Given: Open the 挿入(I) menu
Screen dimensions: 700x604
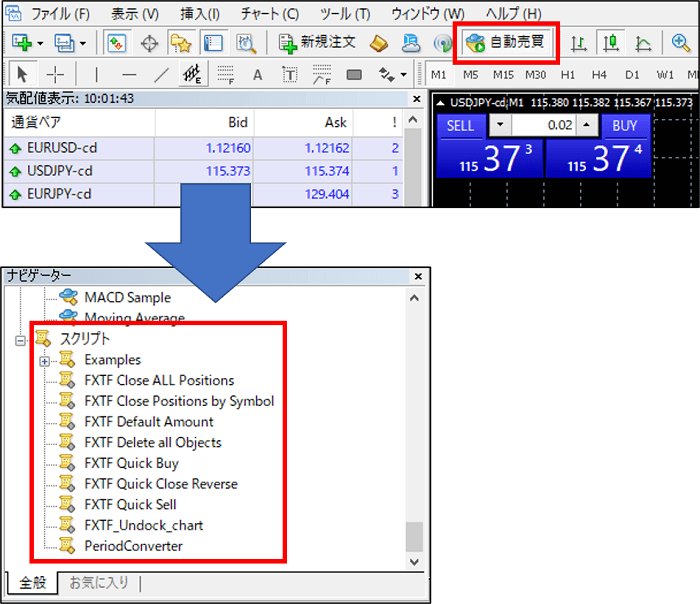Looking at the screenshot, I should point(200,14).
